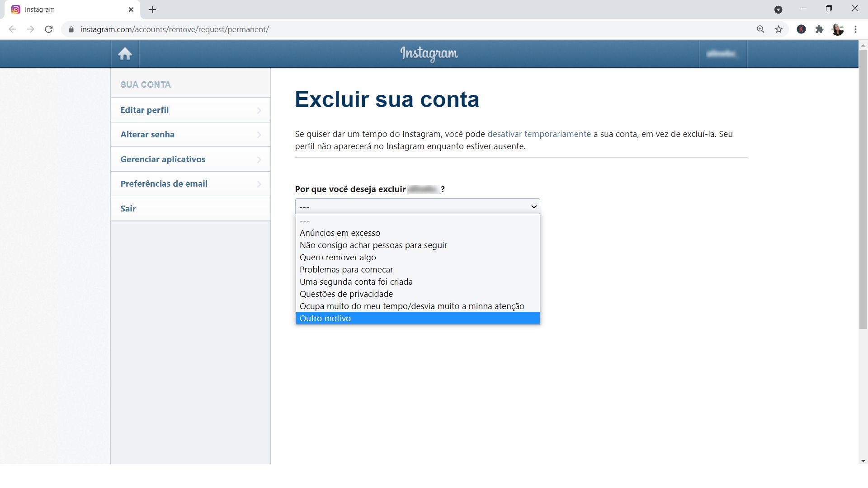Go forward with the browser forward arrow
The width and height of the screenshot is (868, 488).
point(31,29)
